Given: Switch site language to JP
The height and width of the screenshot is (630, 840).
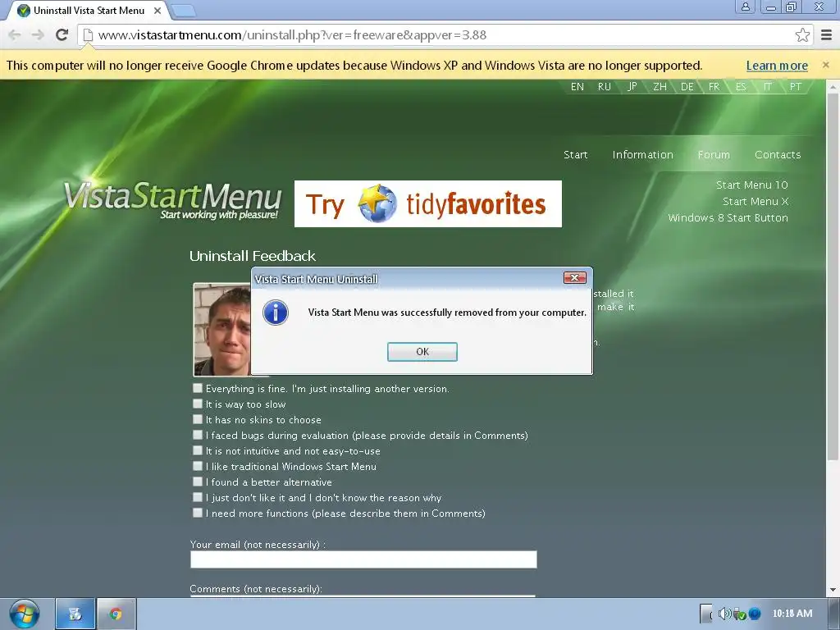Looking at the screenshot, I should 632,86.
